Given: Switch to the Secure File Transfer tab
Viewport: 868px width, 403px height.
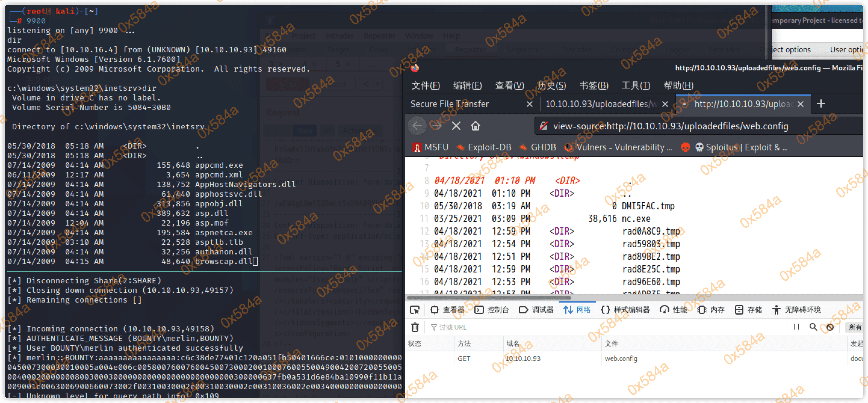Looking at the screenshot, I should 450,104.
